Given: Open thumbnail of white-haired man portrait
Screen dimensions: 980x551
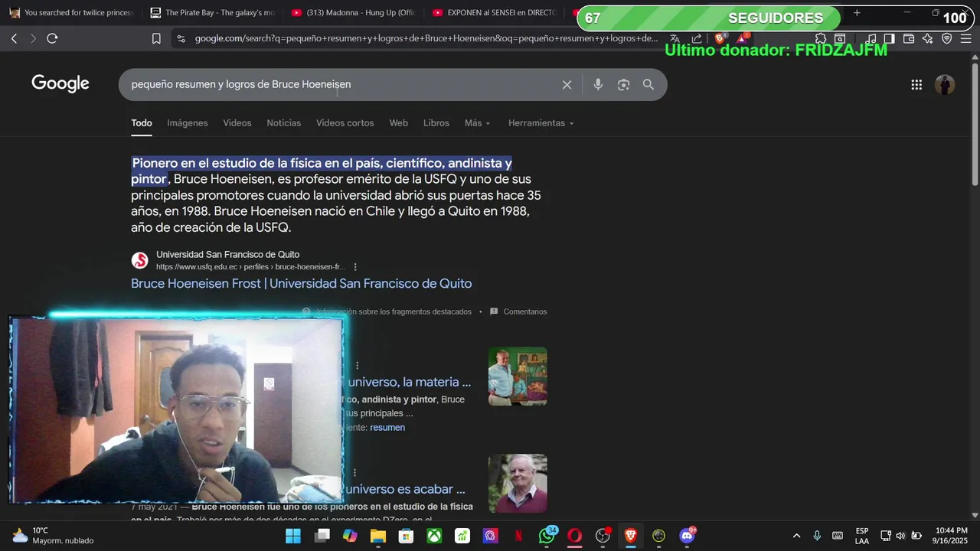Looking at the screenshot, I should (518, 484).
